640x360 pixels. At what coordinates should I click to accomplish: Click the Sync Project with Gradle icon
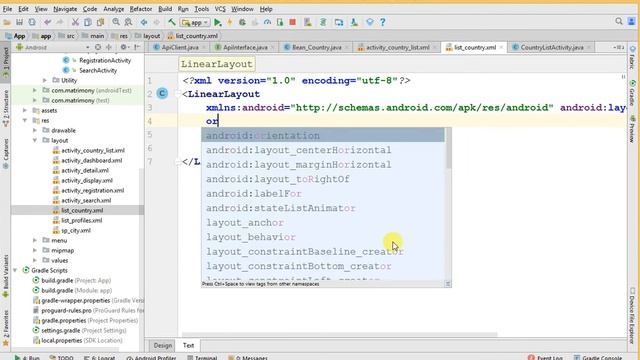click(323, 22)
